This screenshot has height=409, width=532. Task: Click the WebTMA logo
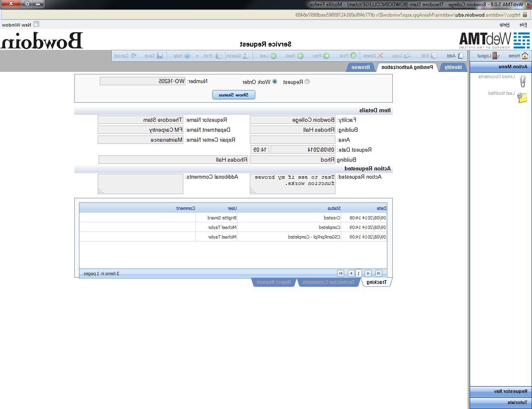[x=495, y=41]
